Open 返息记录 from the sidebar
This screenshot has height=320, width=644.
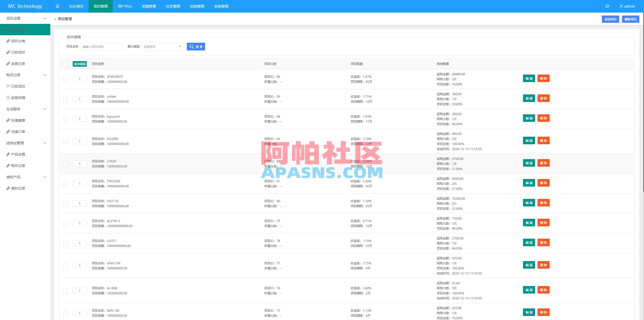[18, 63]
